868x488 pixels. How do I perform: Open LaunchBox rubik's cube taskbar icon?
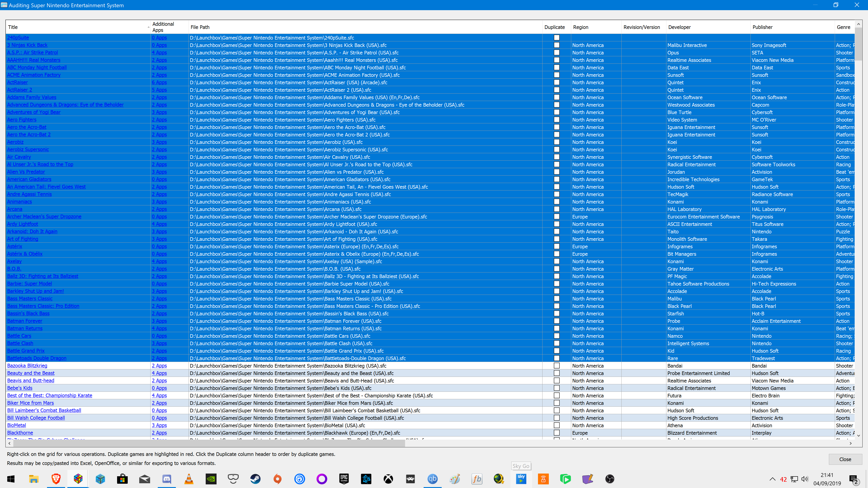[x=78, y=479]
